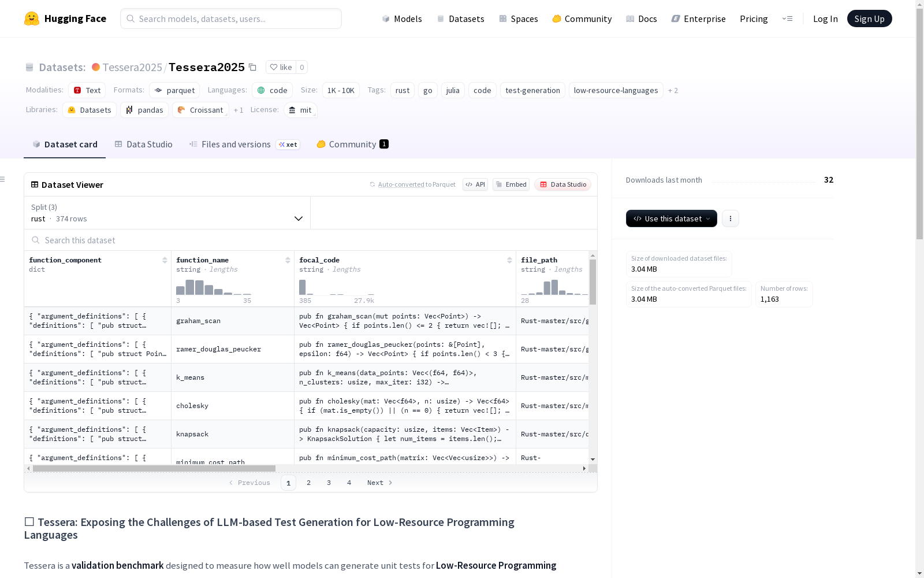Open the dataset options three-dot menu
924x578 pixels.
click(x=731, y=218)
